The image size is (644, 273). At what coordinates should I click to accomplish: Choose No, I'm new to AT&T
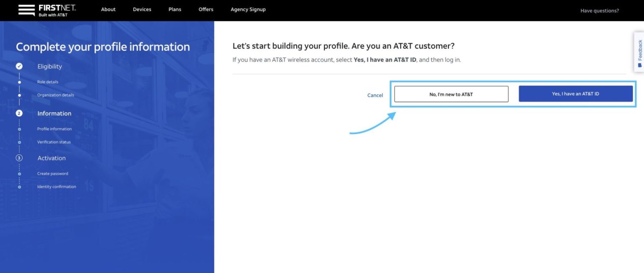pyautogui.click(x=451, y=94)
